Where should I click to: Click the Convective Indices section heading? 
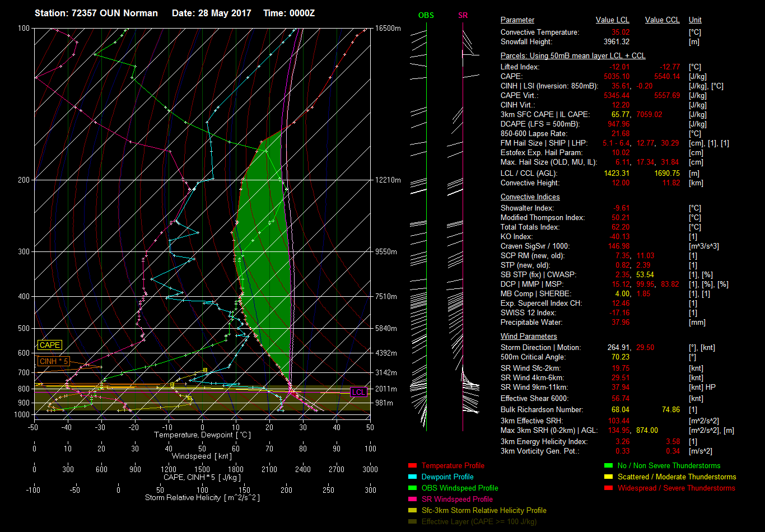click(530, 197)
